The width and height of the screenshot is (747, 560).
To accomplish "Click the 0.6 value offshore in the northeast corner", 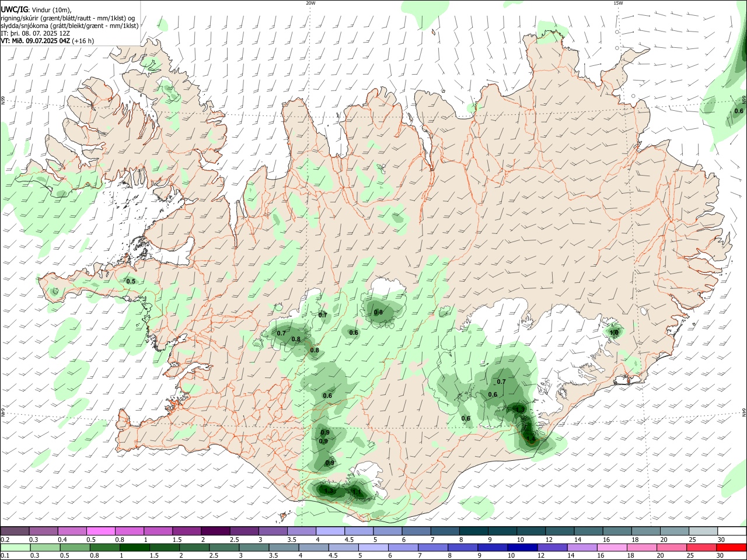I will (739, 111).
